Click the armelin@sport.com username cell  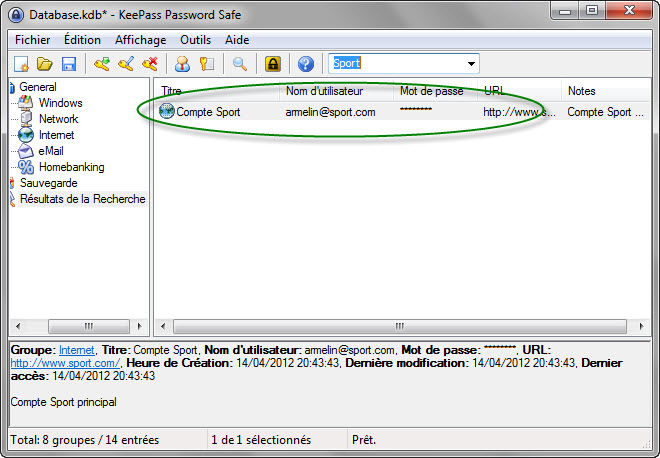pyautogui.click(x=330, y=112)
